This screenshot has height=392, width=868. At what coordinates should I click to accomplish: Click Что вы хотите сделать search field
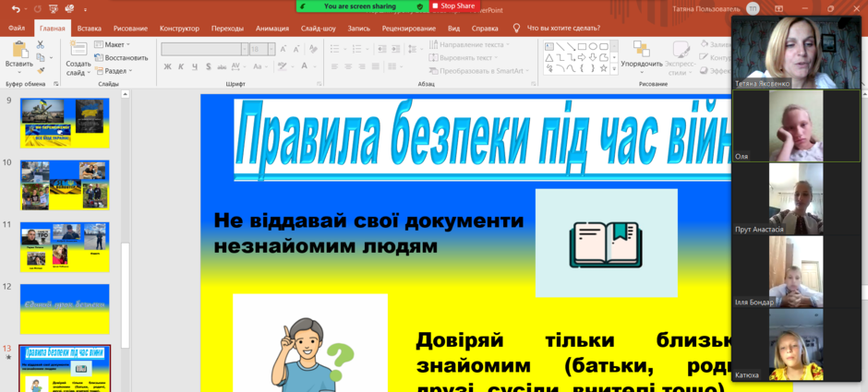(563, 29)
